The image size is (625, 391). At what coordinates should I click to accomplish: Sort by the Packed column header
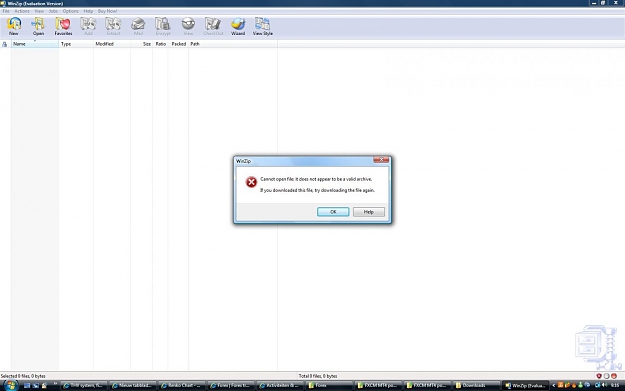click(178, 44)
